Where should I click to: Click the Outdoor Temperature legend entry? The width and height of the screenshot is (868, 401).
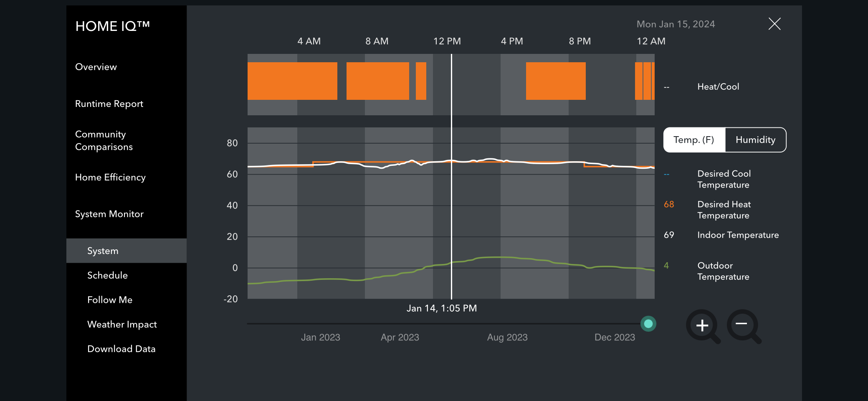[x=723, y=271]
